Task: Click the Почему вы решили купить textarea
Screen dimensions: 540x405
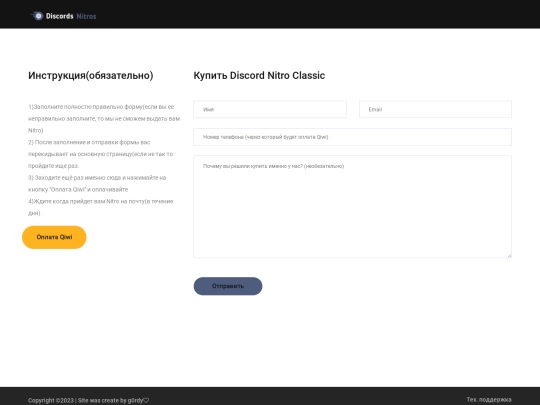Action: point(352,207)
